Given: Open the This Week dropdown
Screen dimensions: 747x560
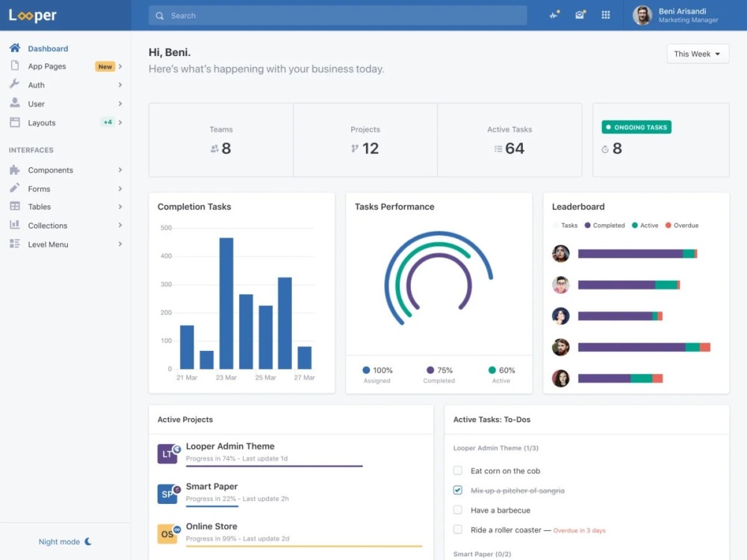Looking at the screenshot, I should click(698, 54).
